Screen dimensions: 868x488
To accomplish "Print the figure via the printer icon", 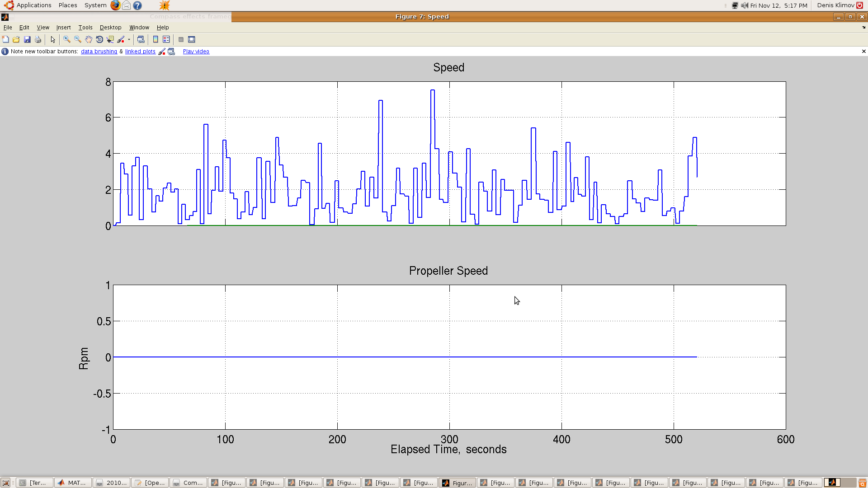I will [38, 40].
